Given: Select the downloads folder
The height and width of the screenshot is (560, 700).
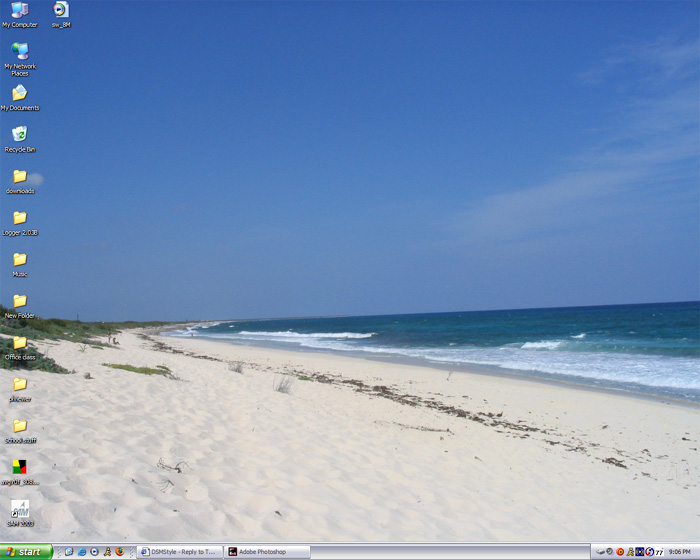Looking at the screenshot, I should 19,177.
